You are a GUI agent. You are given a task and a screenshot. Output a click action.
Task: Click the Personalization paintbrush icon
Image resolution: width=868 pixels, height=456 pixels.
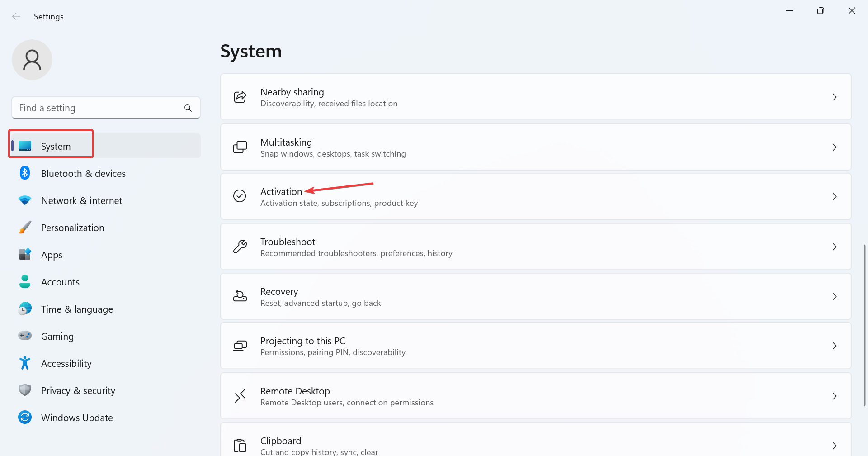[x=25, y=228]
